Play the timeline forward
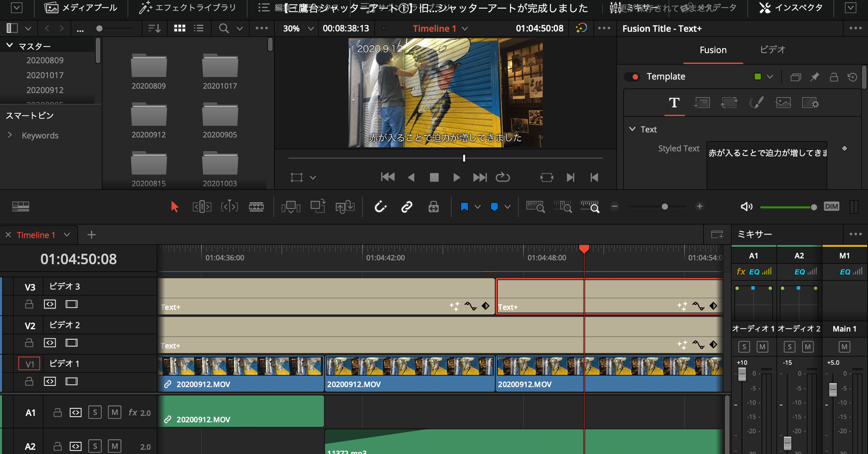 457,178
